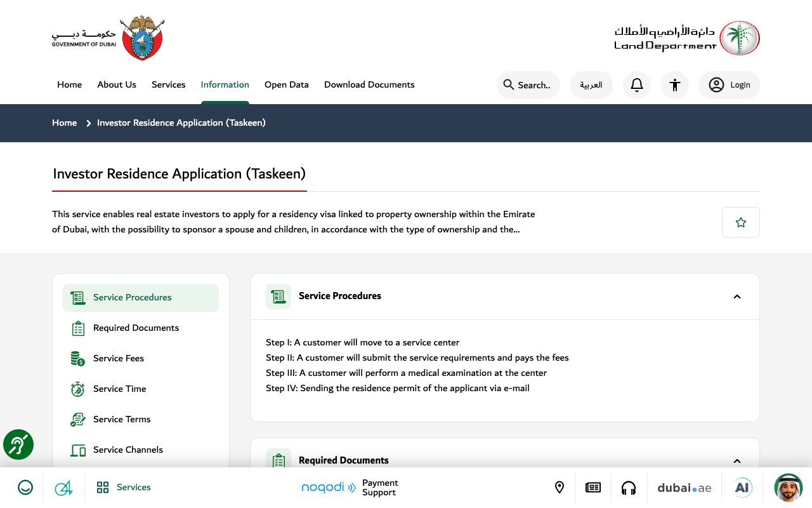The width and height of the screenshot is (812, 508).
Task: Switch language to Arabic
Action: coord(591,85)
